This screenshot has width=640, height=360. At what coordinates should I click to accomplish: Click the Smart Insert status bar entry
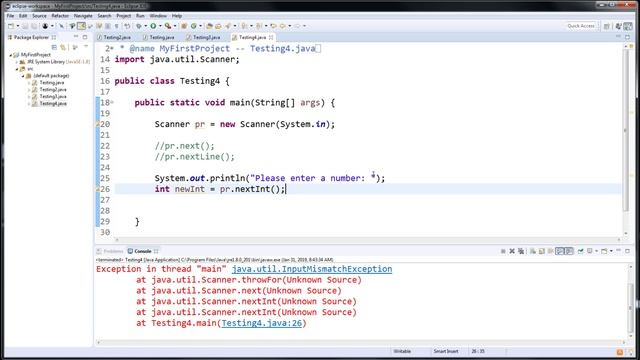[446, 351]
